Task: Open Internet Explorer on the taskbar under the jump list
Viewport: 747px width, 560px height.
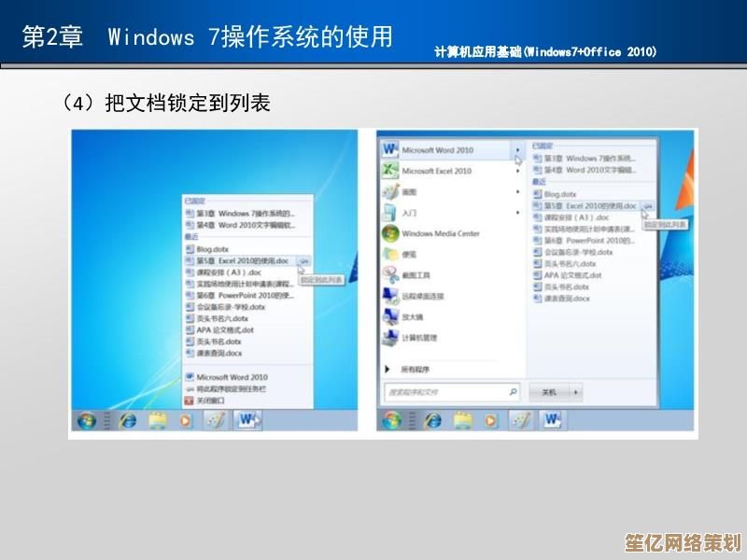Action: 128,421
